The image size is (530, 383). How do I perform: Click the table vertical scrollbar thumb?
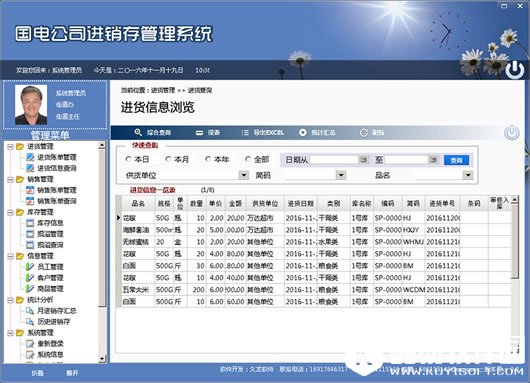514,241
